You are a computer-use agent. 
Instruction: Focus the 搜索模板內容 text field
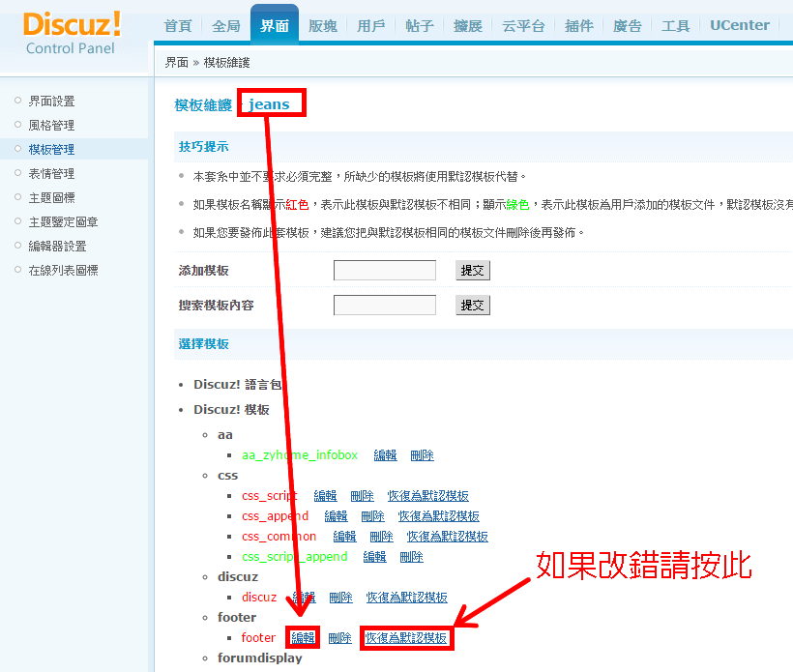coord(384,305)
